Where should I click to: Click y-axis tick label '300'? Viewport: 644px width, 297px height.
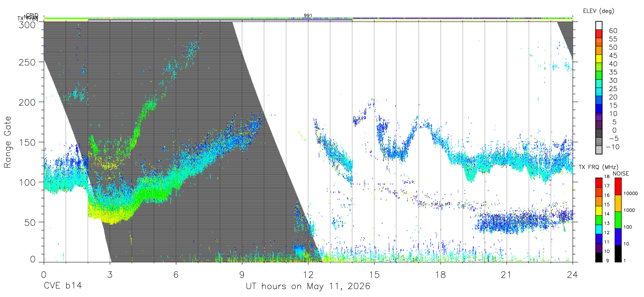click(28, 25)
